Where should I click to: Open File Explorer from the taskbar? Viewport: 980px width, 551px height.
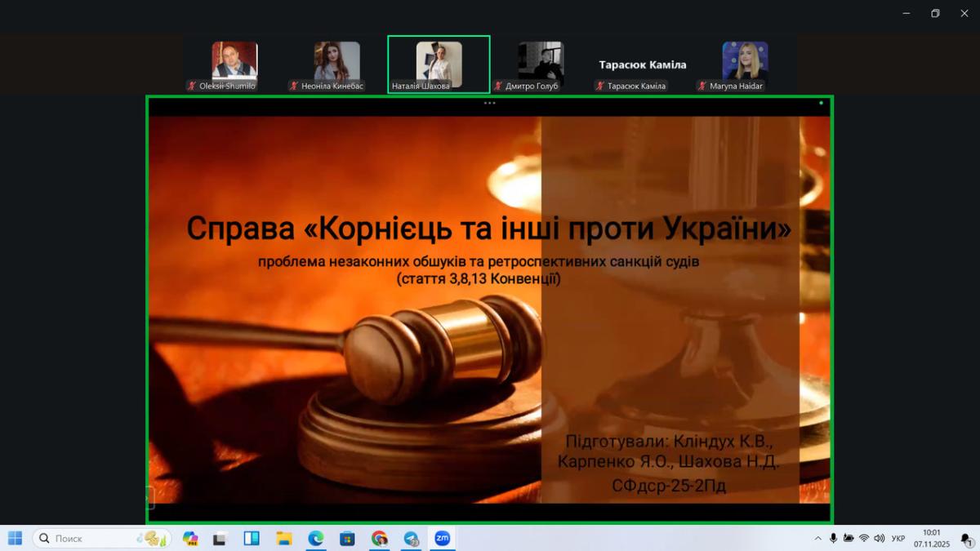tap(283, 539)
